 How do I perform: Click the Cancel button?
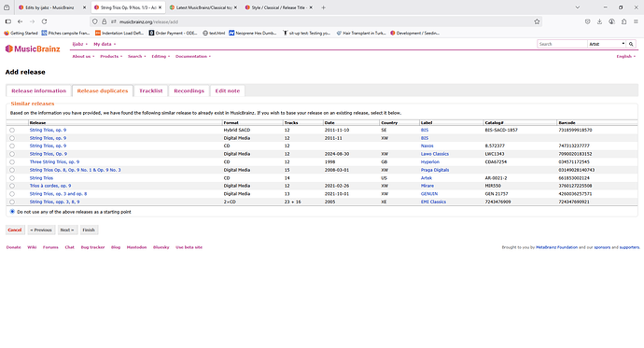click(15, 230)
